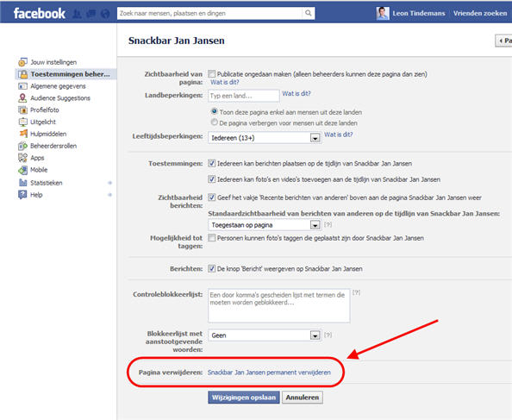Expand the Leeftijdsbeperkingen 'Iedereen (13+)' dropdown
This screenshot has width=512, height=420.
click(x=265, y=138)
